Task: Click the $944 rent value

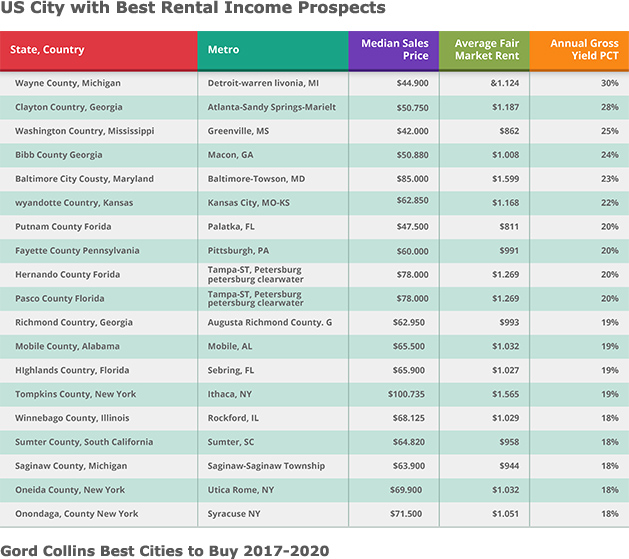Action: (509, 466)
